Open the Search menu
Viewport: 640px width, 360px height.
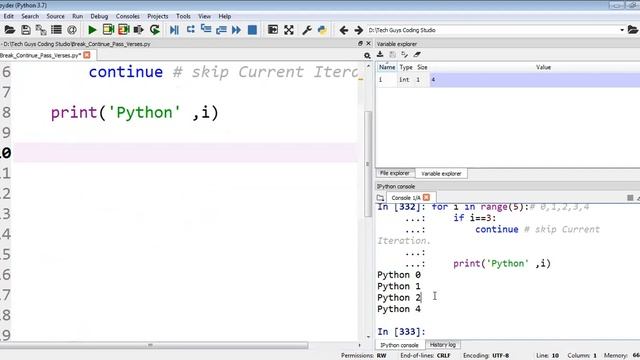(30, 16)
